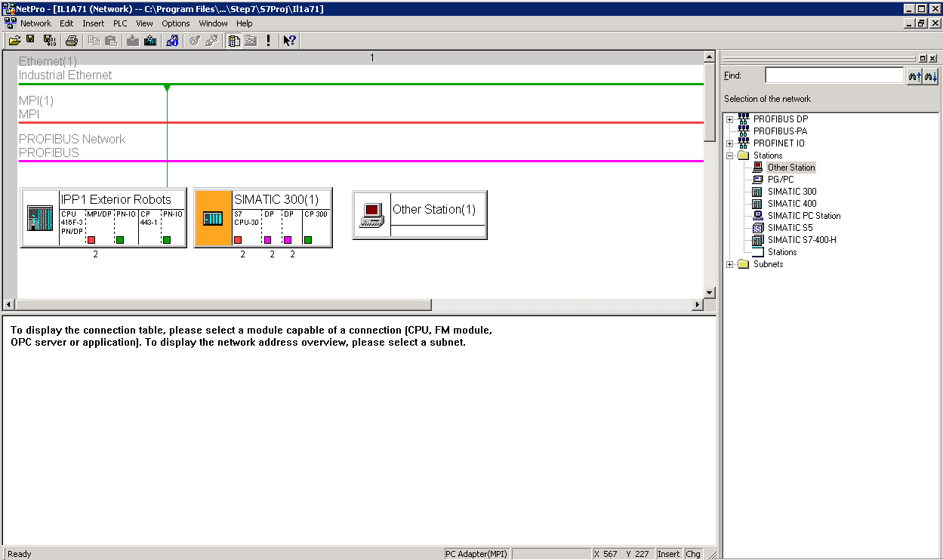
Task: Select Other Station in the catalog tree
Action: pos(791,168)
